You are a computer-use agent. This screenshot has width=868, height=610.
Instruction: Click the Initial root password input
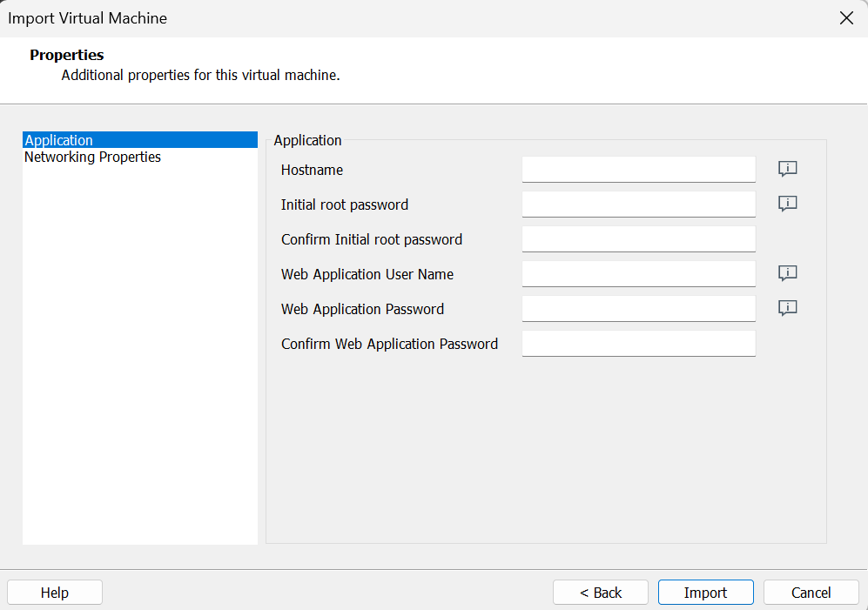638,204
